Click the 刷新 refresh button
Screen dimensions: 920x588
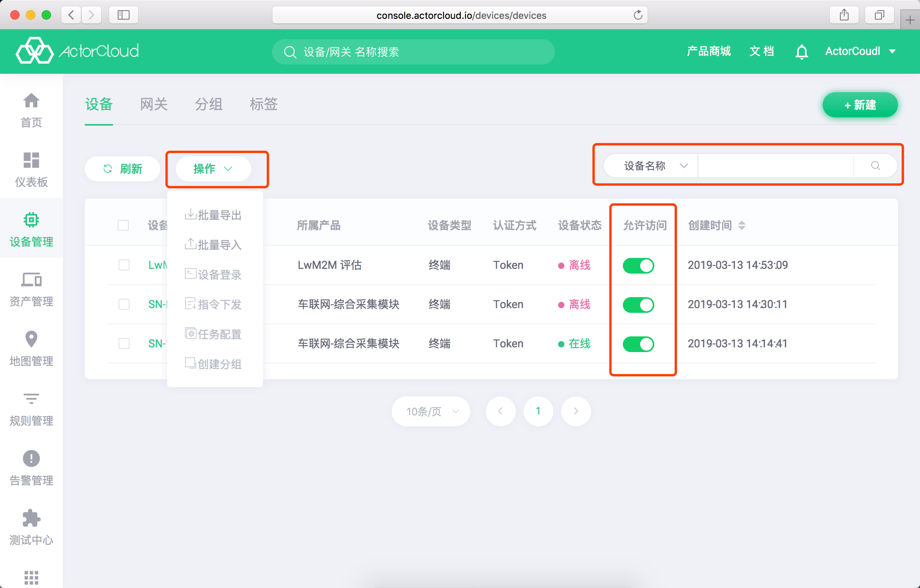pyautogui.click(x=122, y=169)
